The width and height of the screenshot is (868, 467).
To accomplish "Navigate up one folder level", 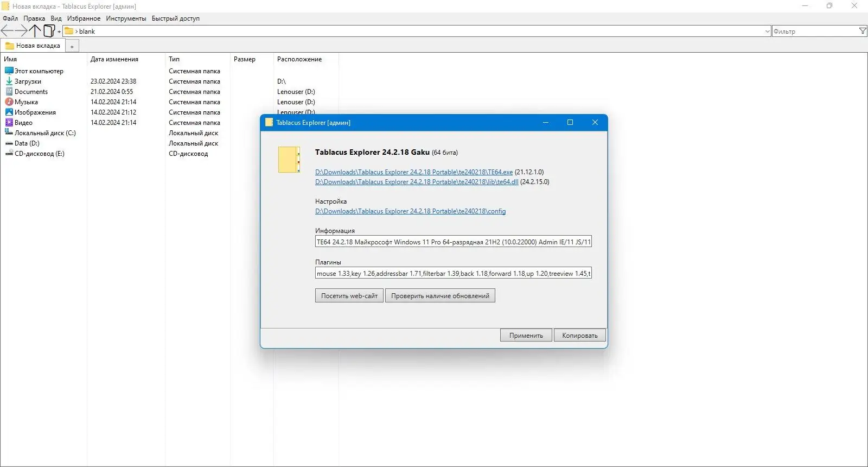I will click(x=35, y=31).
